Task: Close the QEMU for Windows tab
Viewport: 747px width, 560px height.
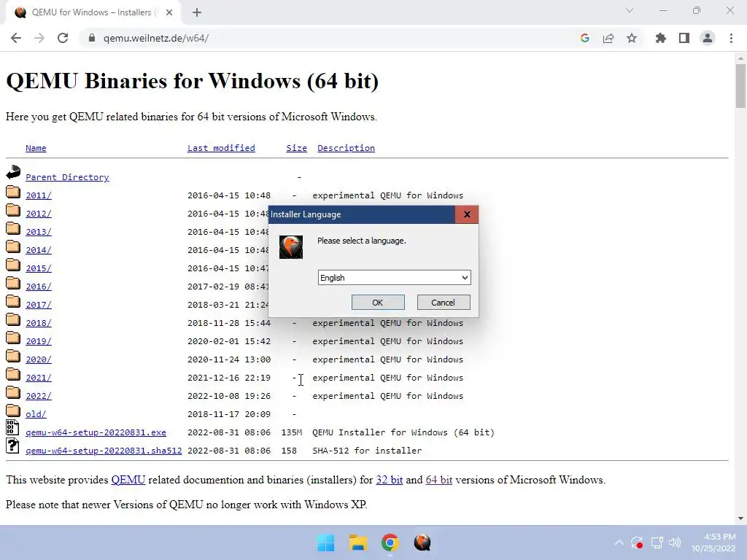Action: [169, 12]
